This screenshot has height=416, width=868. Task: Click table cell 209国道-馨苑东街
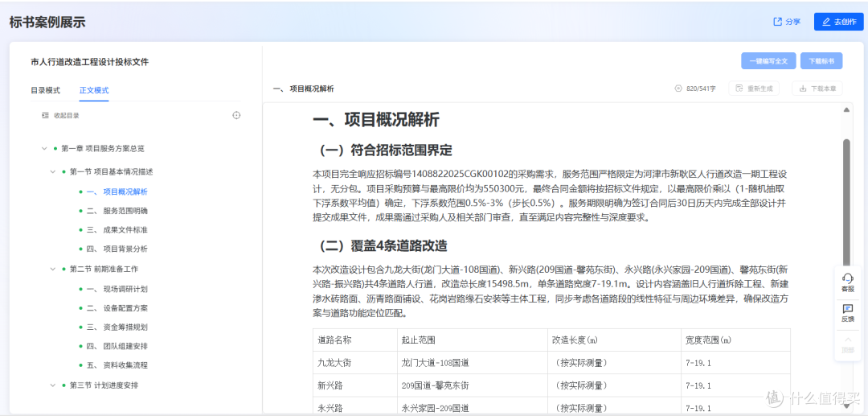tap(433, 385)
